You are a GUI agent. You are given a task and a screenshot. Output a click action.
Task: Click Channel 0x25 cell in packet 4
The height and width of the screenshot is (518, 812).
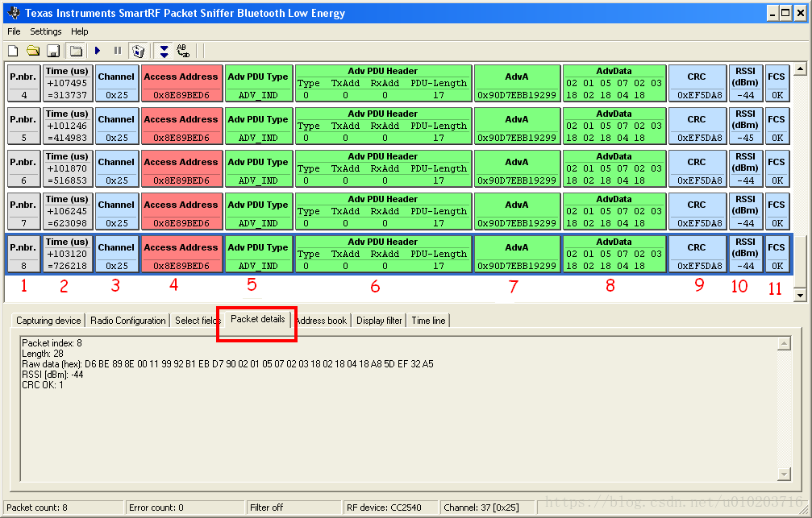116,83
